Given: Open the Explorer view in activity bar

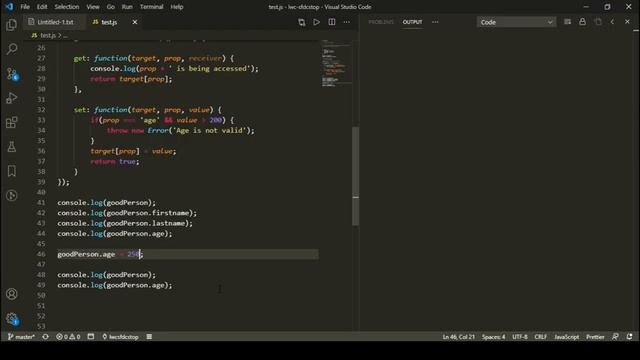Looking at the screenshot, I should [11, 25].
